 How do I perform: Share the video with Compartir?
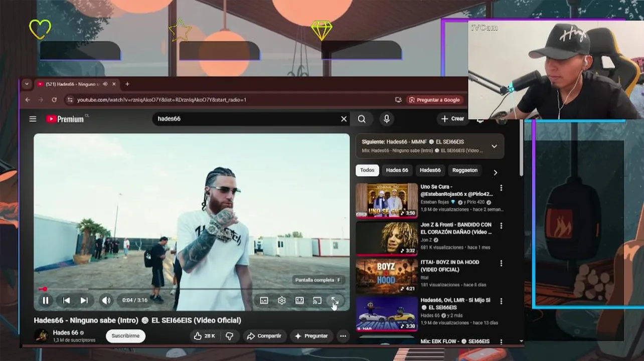[x=264, y=336]
